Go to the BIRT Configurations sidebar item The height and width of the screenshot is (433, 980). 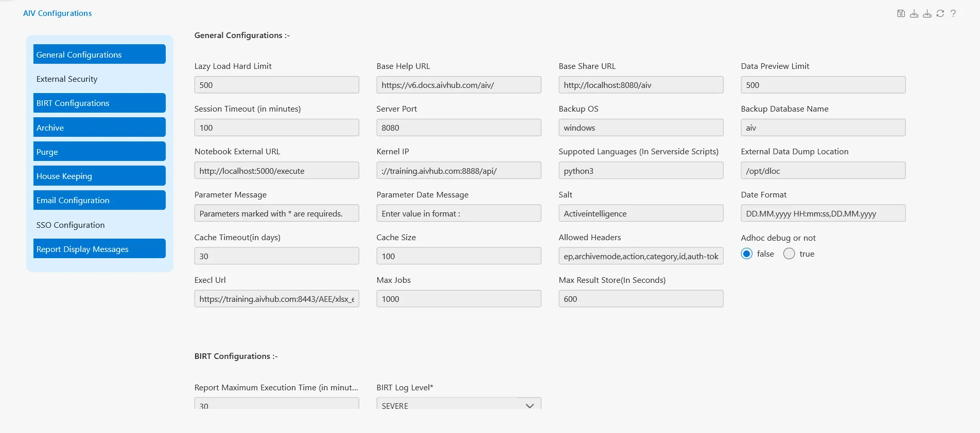[99, 103]
